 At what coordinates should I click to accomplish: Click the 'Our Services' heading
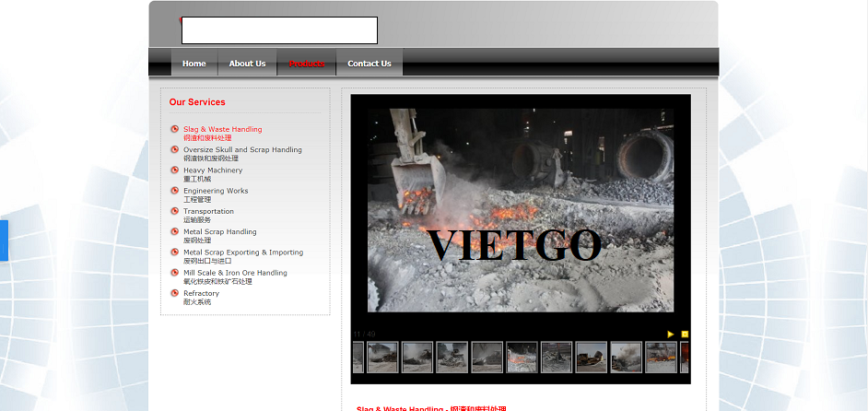pos(197,102)
